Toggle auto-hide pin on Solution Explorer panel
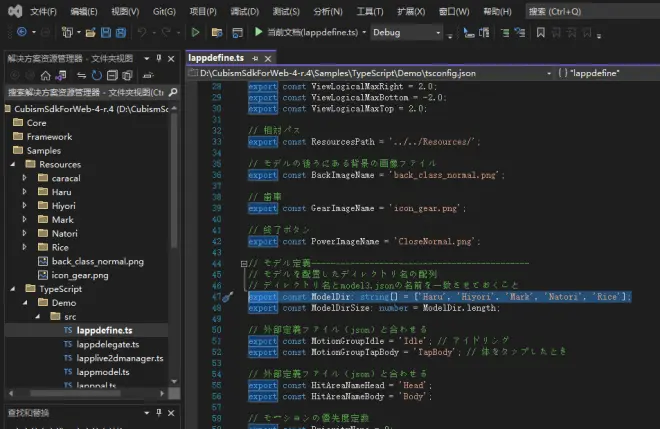Viewport: 660px width, 429px height. tap(159, 59)
